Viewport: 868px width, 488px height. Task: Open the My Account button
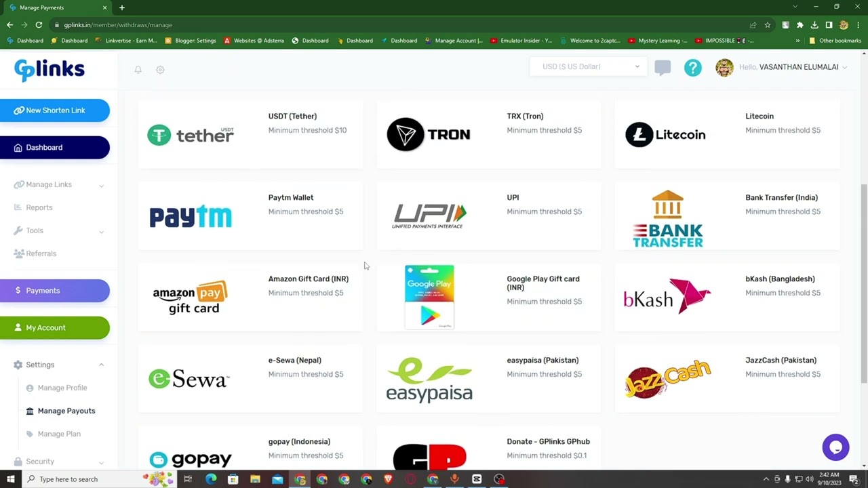click(54, 328)
